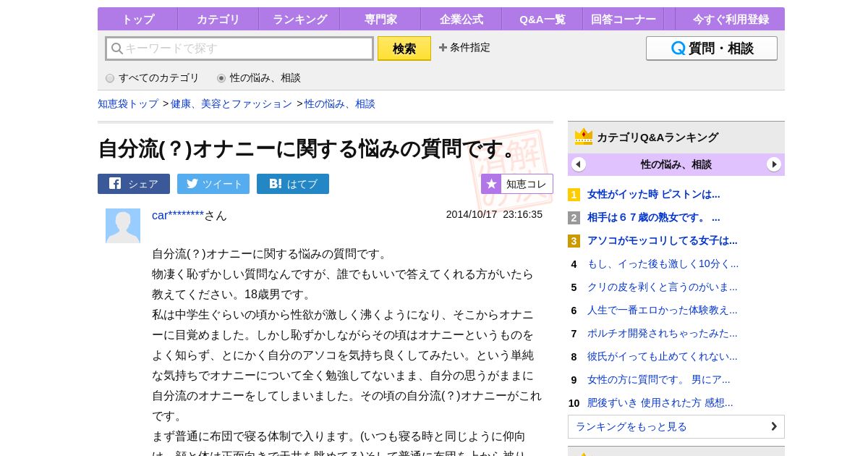This screenshot has height=456, width=868.
Task: Open the ランキング tab
Action: (x=299, y=20)
